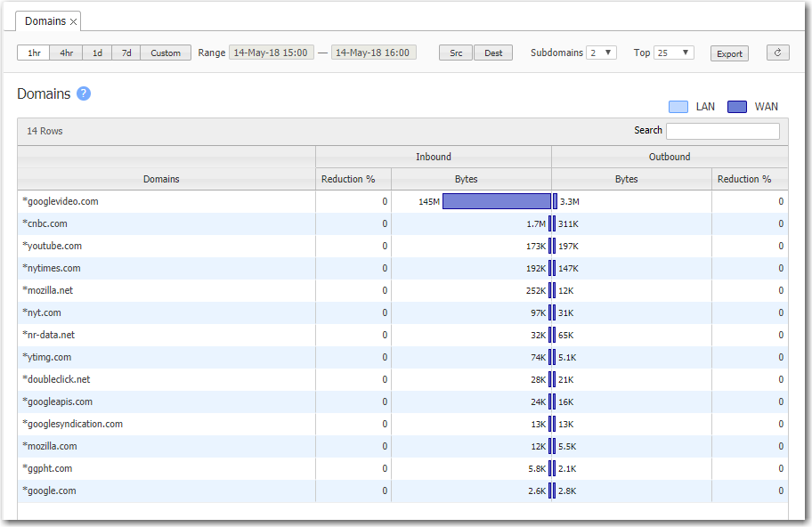
Task: Close the Domains tab
Action: (74, 21)
